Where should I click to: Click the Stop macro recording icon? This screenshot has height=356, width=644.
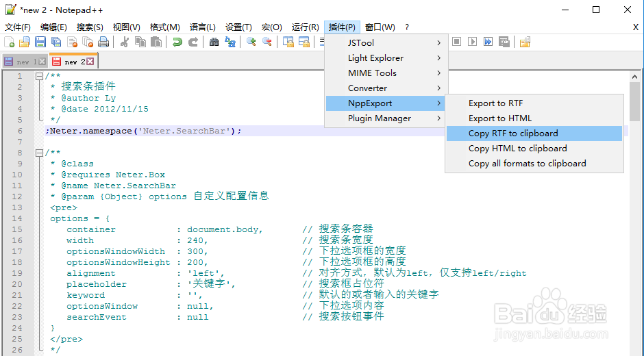click(x=457, y=42)
